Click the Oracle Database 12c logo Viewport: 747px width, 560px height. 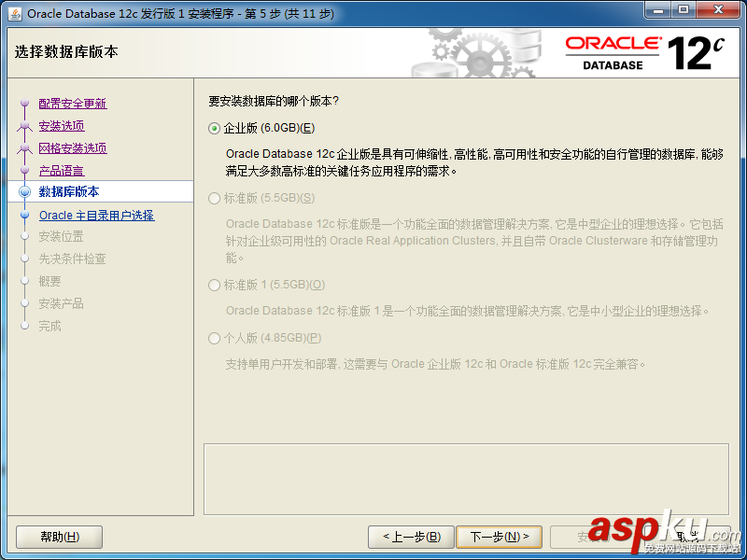[x=645, y=53]
